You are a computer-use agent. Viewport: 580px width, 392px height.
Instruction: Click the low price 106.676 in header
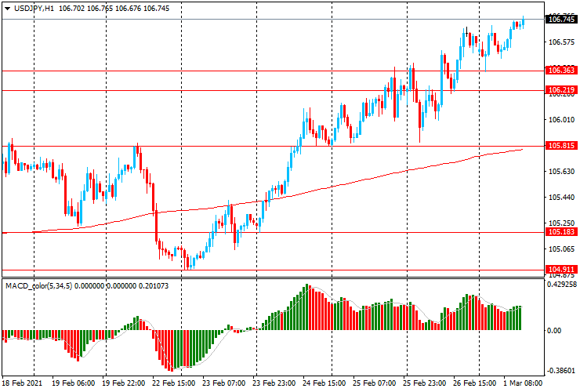click(128, 8)
